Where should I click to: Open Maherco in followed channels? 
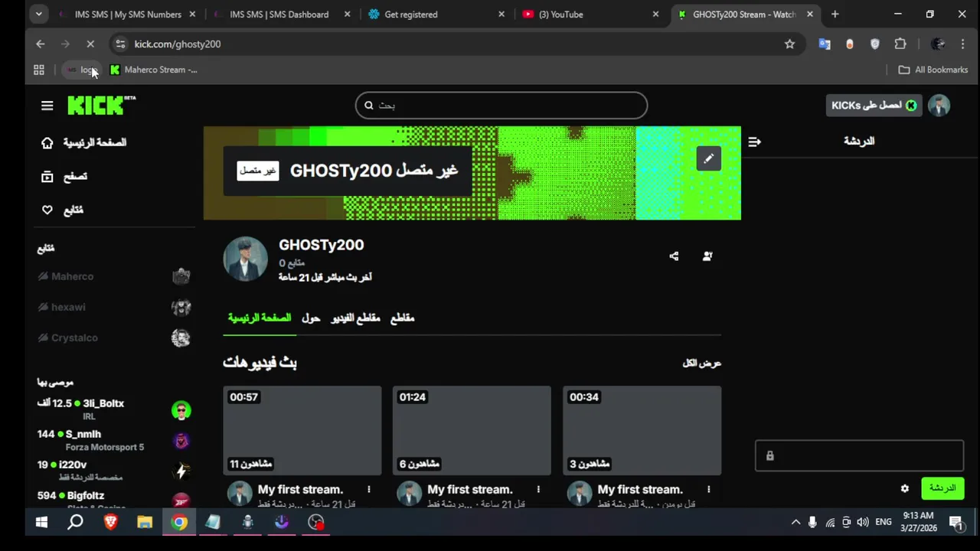pos(113,276)
